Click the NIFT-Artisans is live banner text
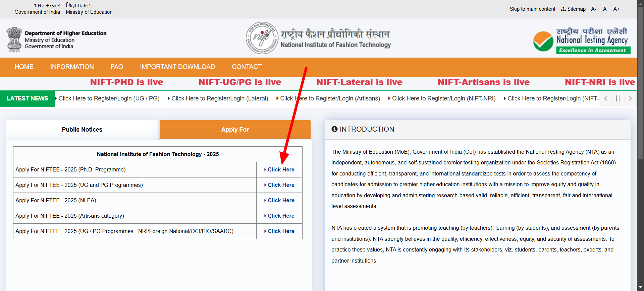Viewport: 644px width, 291px height. [484, 82]
